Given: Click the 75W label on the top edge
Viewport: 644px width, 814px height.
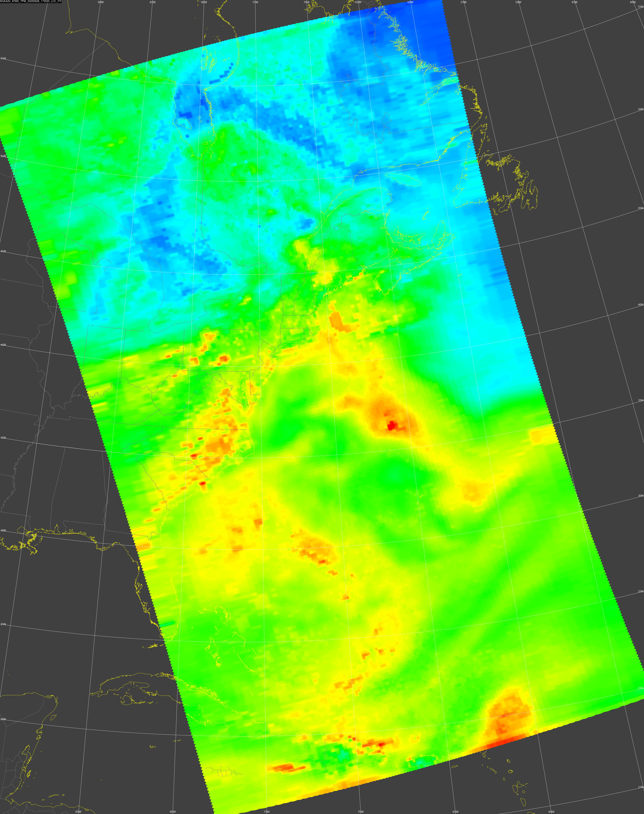Looking at the screenshot, I should point(255,2).
